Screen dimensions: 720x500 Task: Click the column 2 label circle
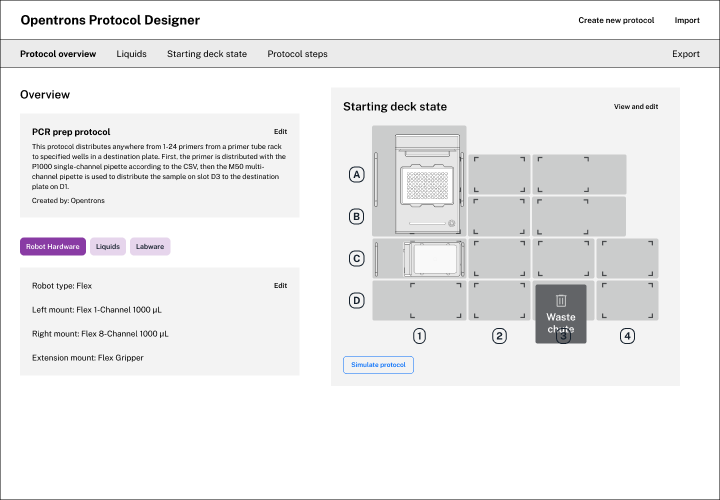(499, 336)
